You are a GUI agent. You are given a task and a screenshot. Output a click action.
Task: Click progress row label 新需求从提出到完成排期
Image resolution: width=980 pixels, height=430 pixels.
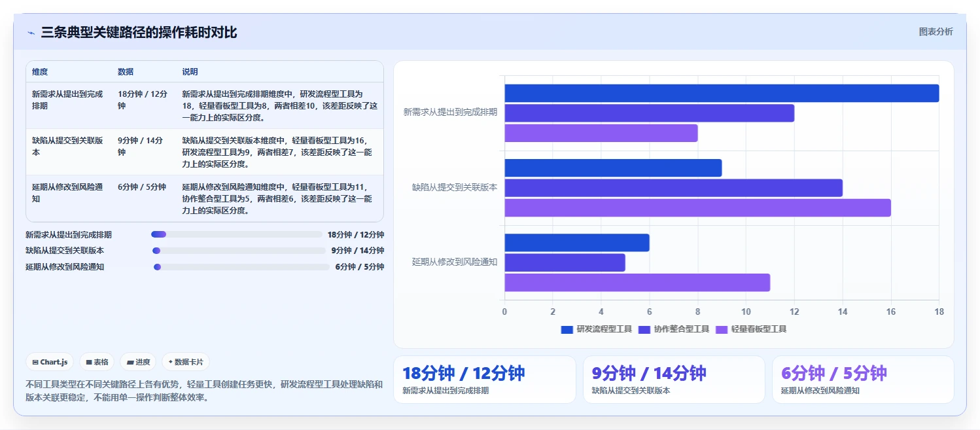point(69,234)
